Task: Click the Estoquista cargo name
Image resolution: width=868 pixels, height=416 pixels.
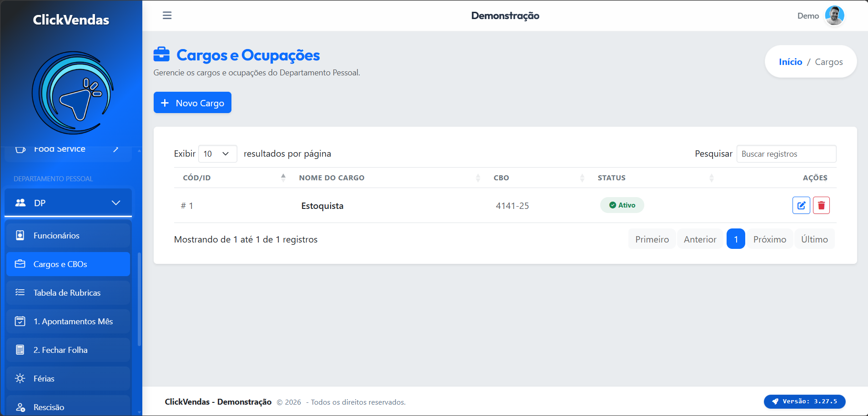Action: tap(322, 206)
